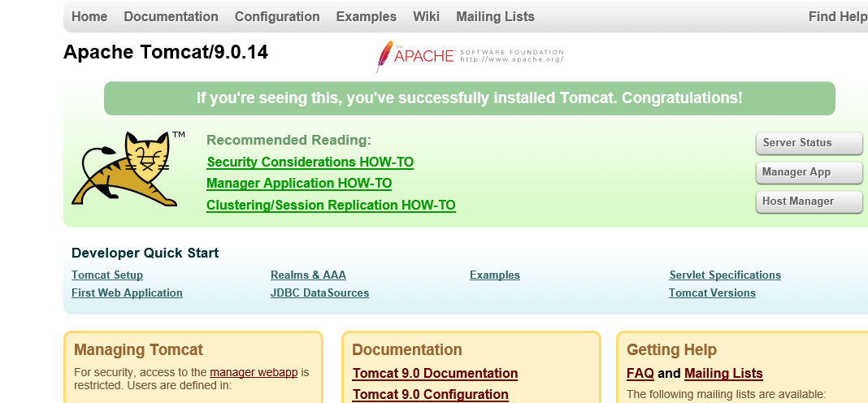
Task: Click the Server Status button
Action: click(x=809, y=143)
